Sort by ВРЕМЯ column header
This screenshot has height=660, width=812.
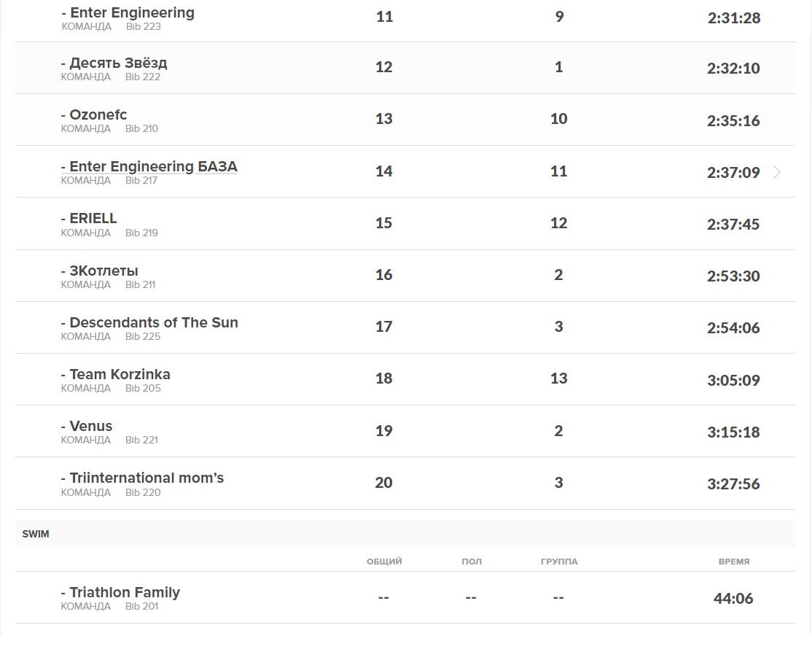tap(733, 562)
